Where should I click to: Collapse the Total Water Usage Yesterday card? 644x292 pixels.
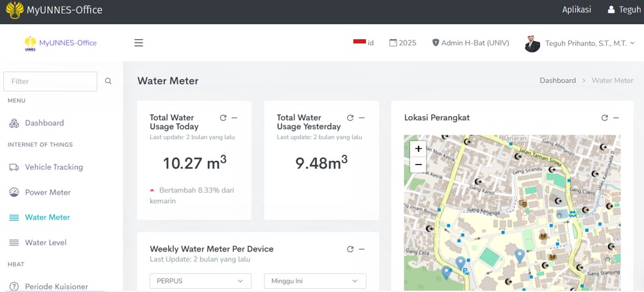361,118
